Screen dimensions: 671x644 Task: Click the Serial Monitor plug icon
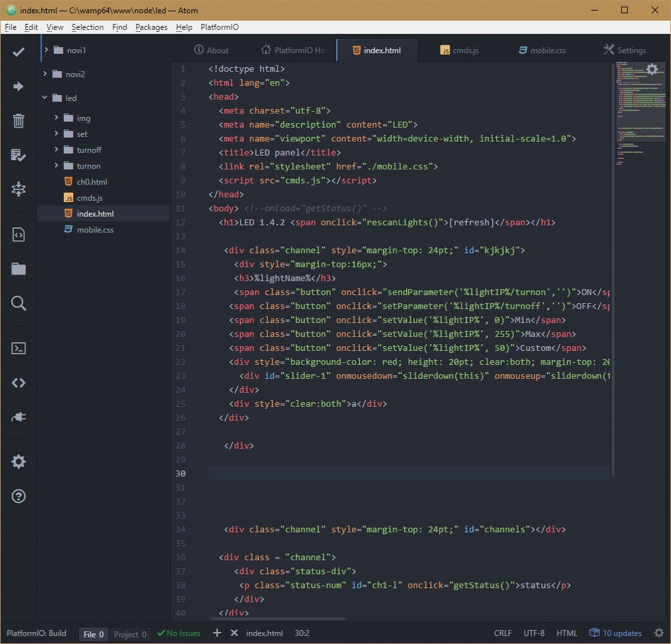(x=19, y=417)
